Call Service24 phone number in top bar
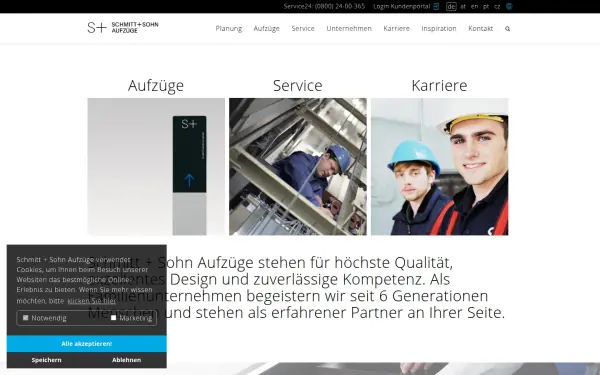This screenshot has height=375, width=600. coord(324,7)
